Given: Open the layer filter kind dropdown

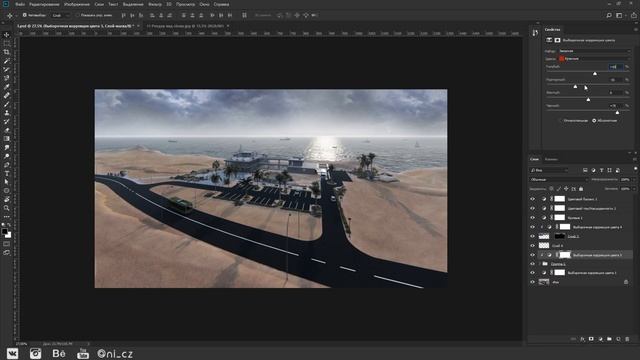Looking at the screenshot, I should [x=549, y=170].
